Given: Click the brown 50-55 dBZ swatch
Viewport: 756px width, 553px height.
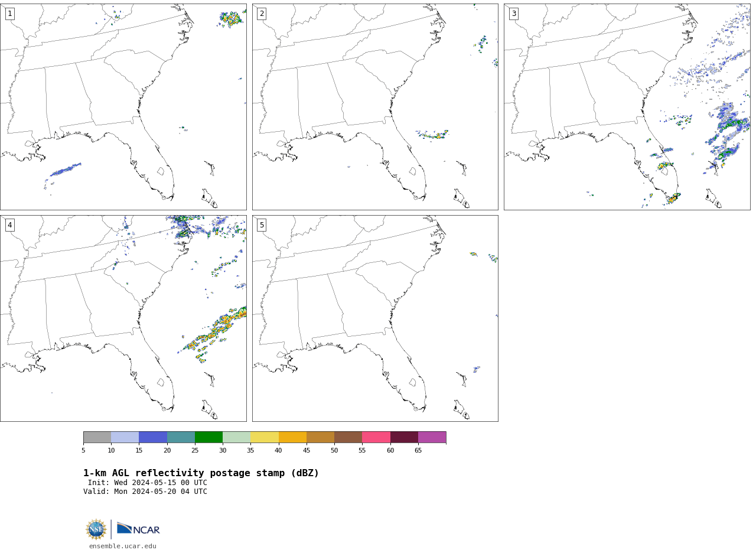Looking at the screenshot, I should [x=348, y=437].
